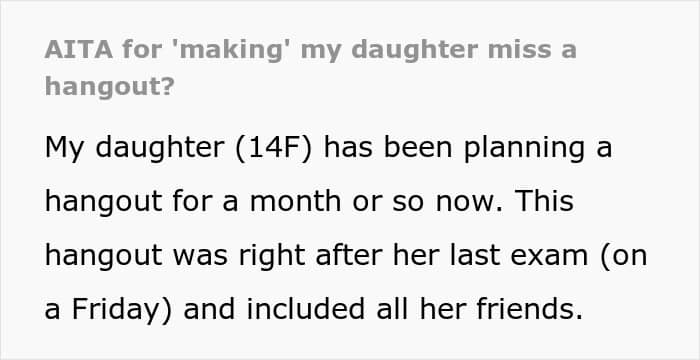Viewport: 700px width, 360px height.
Task: Click the word "friends." ending the paragraph
Action: click(x=529, y=309)
